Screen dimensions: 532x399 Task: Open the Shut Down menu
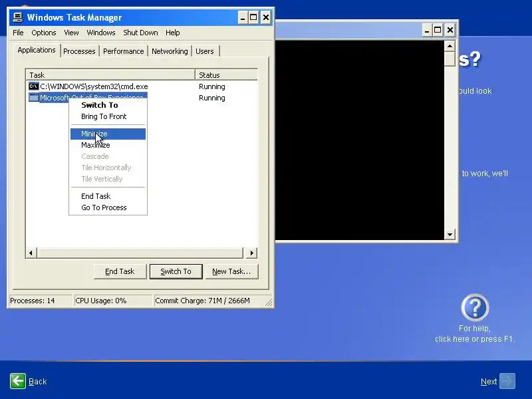[140, 33]
